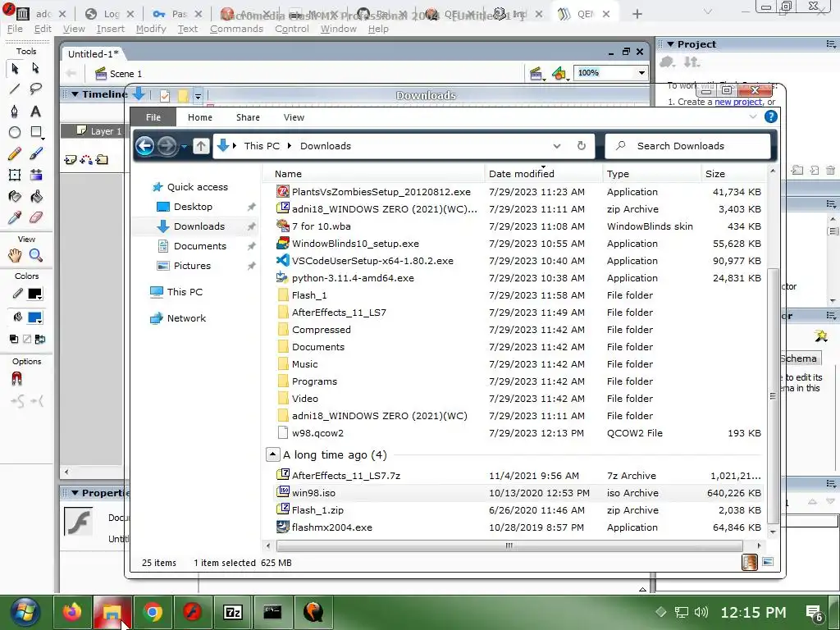Collapse the Project panel triangle
This screenshot has width=840, height=630.
[670, 44]
